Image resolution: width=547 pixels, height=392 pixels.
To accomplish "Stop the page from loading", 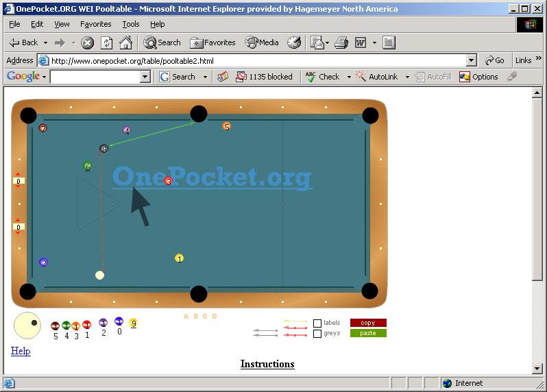I will click(87, 43).
